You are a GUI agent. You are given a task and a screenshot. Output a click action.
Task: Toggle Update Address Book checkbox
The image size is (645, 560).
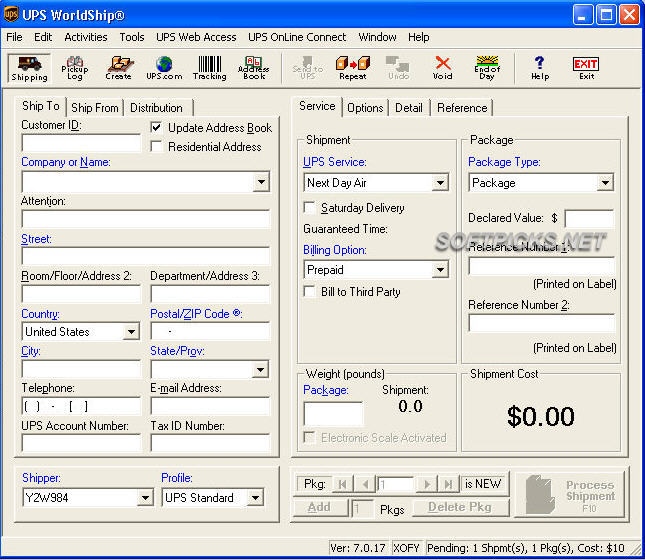coord(156,127)
